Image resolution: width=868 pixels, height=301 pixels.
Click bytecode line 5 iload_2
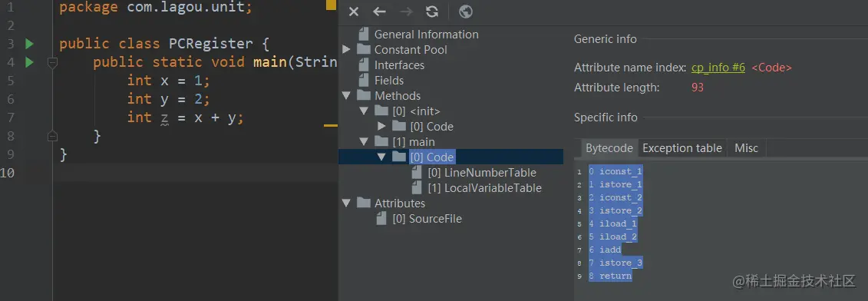coord(612,237)
